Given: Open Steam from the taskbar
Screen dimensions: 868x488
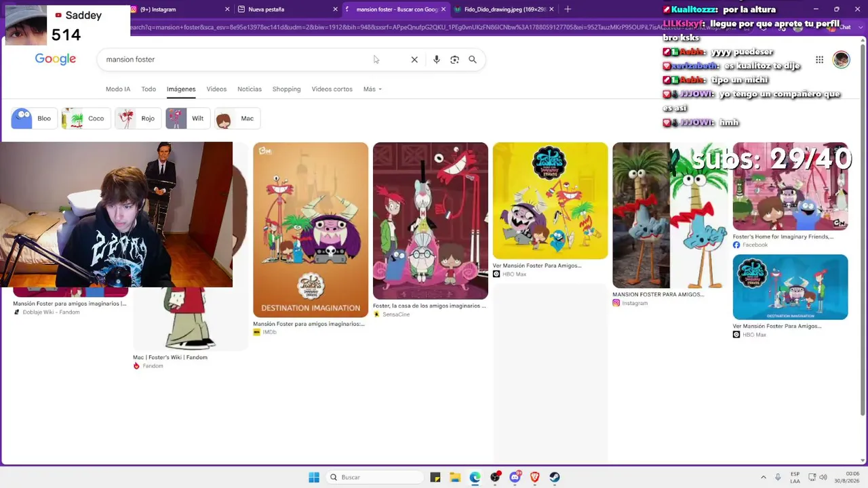Looking at the screenshot, I should coord(554,477).
